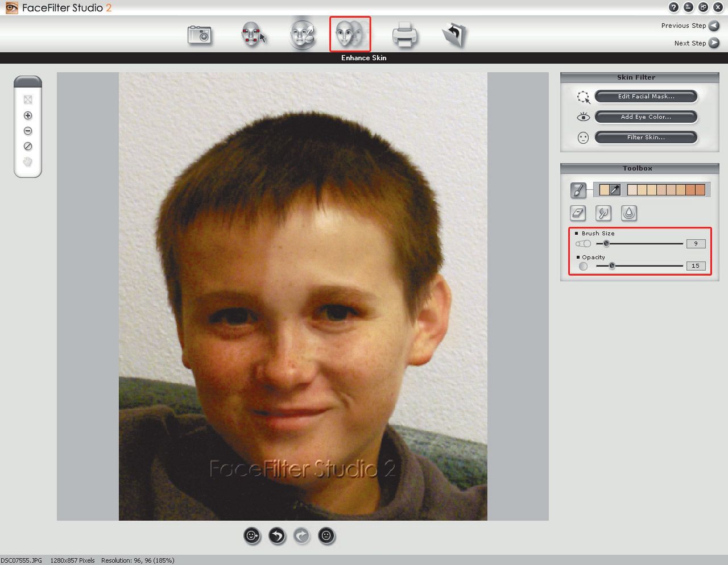Image resolution: width=728 pixels, height=565 pixels.
Task: Click the Edit Facial Mask button
Action: pyautogui.click(x=646, y=97)
